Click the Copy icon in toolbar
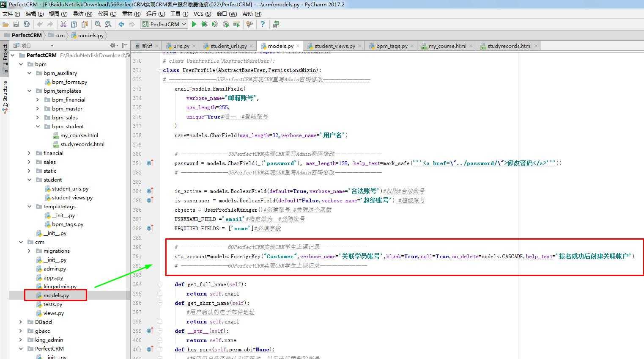Viewport: 644px width, 359px height. click(x=74, y=24)
